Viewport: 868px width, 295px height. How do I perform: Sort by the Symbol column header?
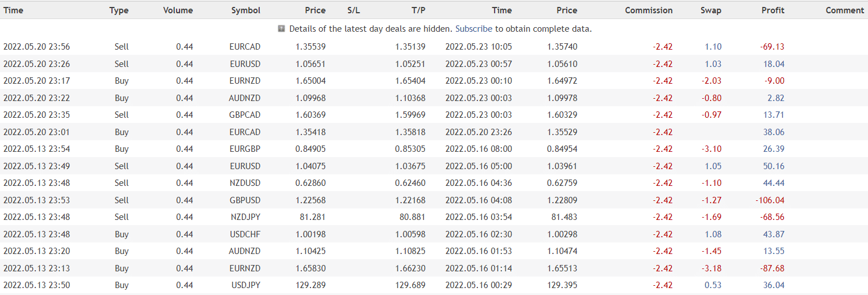[246, 10]
